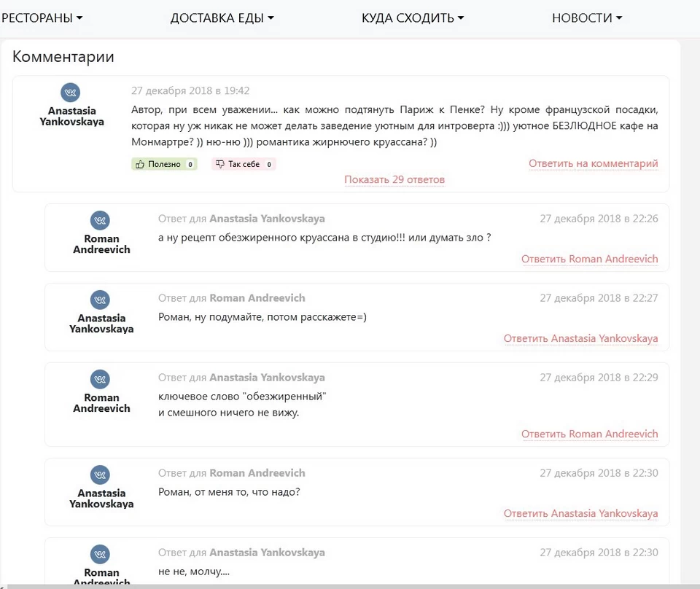Click Anastasia Yankovskaya's VK avatar on the top comment
700x589 pixels.
coord(70,92)
